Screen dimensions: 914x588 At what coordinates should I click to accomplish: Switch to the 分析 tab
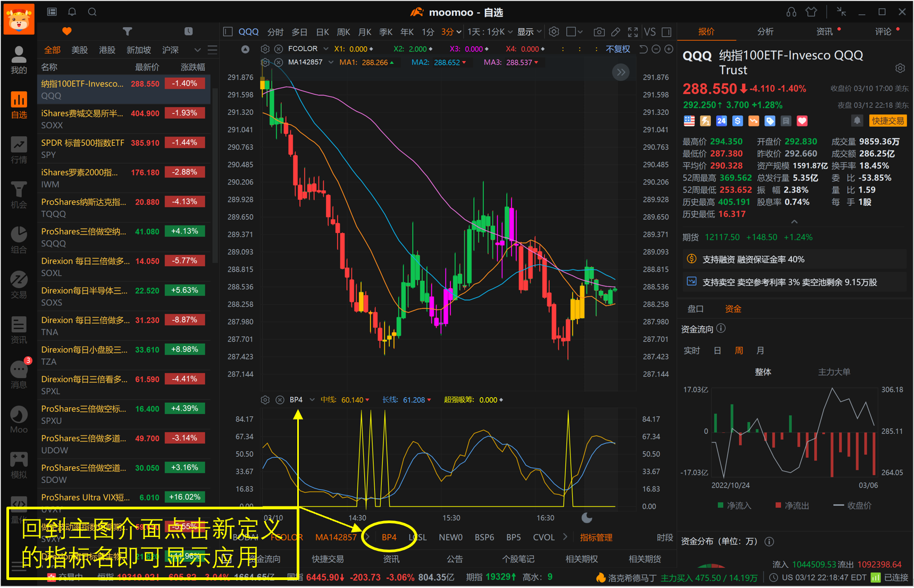point(765,32)
